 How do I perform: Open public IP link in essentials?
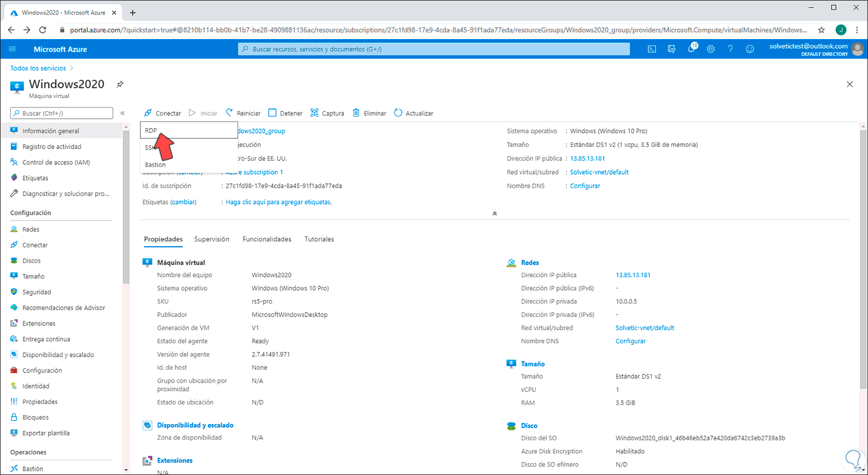pyautogui.click(x=588, y=159)
